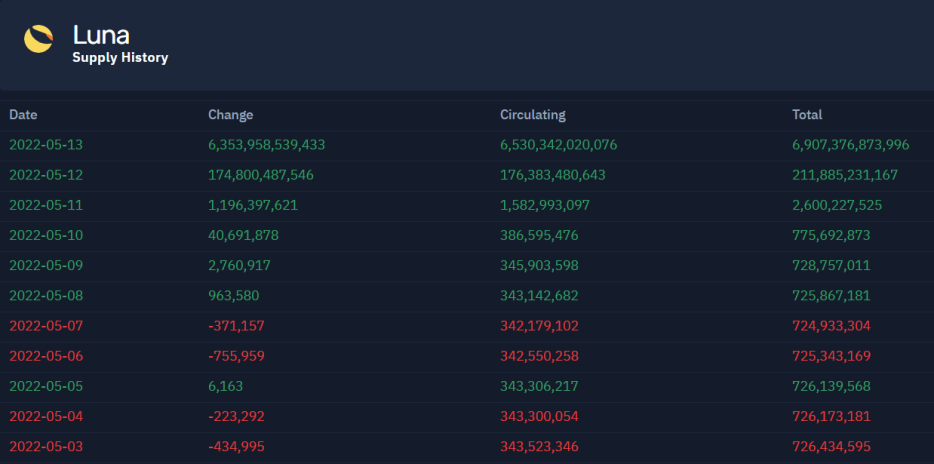This screenshot has height=464, width=934.
Task: Select circulating value 342,550,258
Action: click(x=539, y=356)
